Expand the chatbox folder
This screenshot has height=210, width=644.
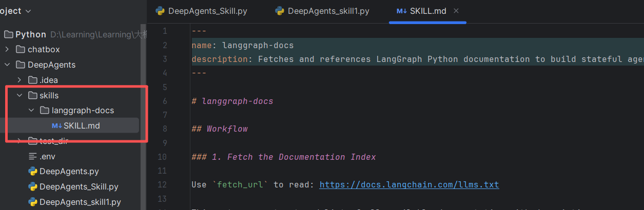[7, 50]
